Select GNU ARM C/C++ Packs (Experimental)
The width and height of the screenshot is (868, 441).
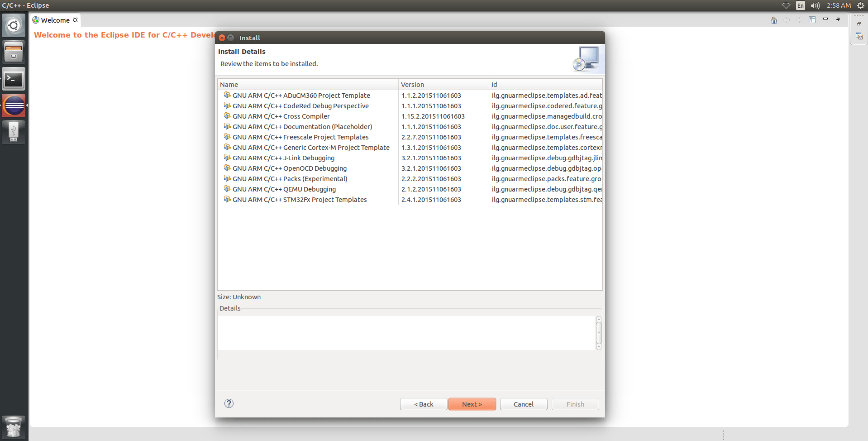(290, 179)
